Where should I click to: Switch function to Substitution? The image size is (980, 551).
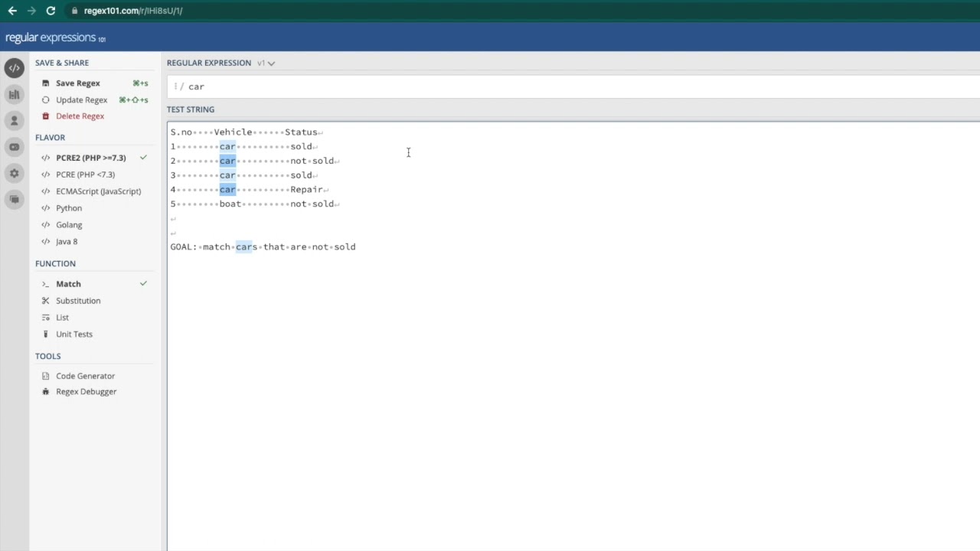(x=78, y=301)
